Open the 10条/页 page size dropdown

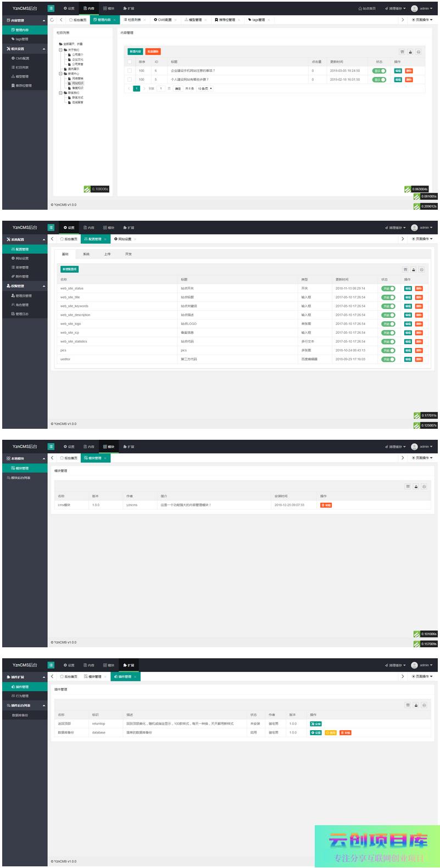coord(205,88)
